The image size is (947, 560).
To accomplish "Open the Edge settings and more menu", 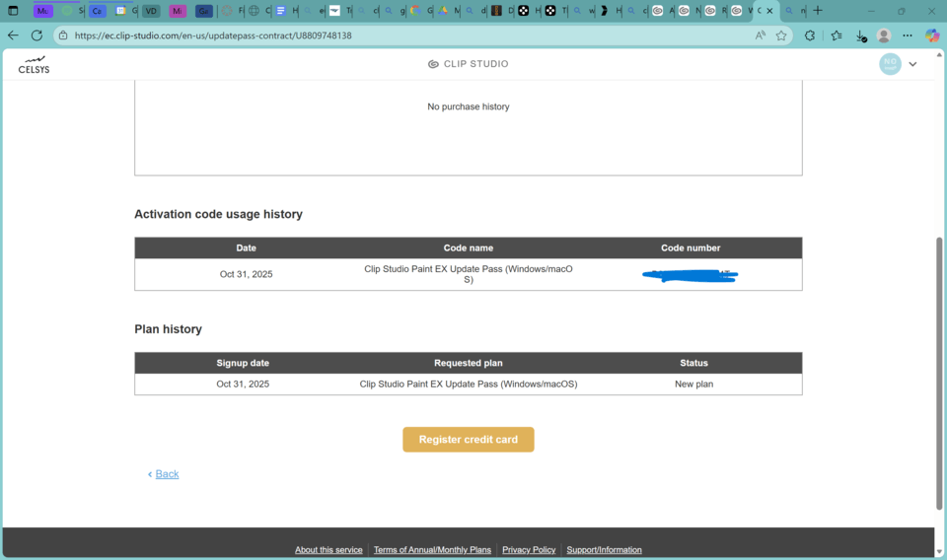I will click(x=908, y=35).
